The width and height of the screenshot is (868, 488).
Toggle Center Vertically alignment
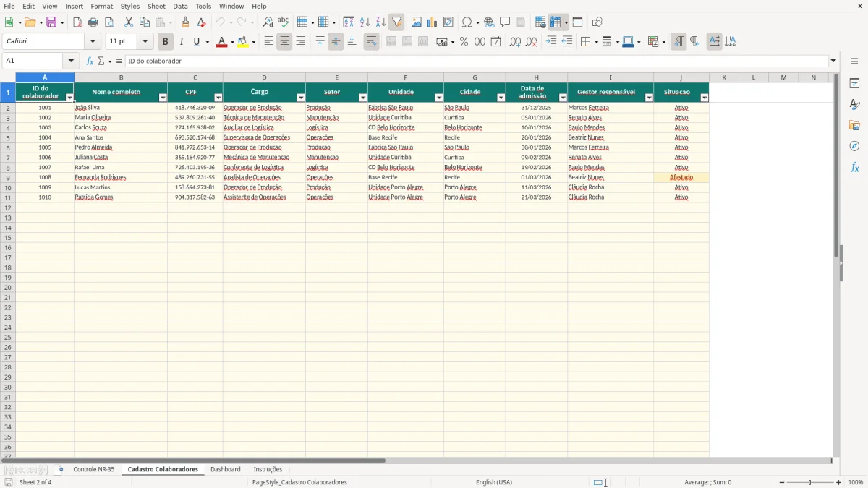[x=336, y=42]
